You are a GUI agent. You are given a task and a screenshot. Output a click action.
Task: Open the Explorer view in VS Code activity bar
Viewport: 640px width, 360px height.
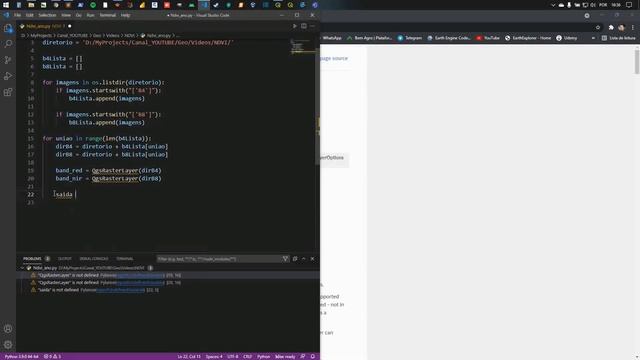pos(8,28)
